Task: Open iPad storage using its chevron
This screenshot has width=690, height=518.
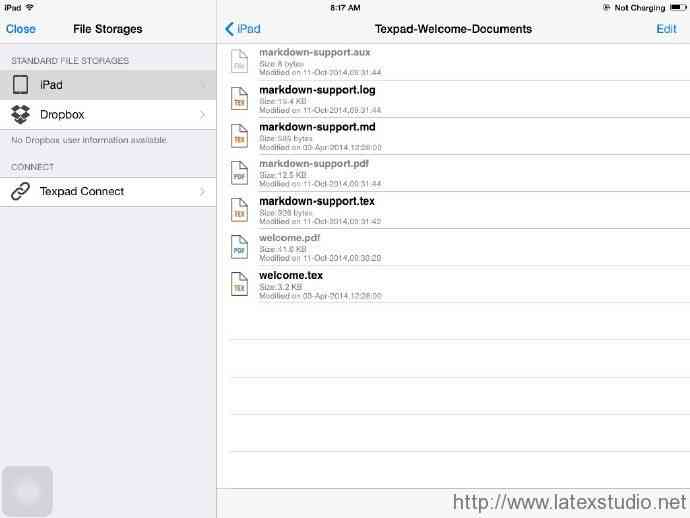Action: [x=202, y=84]
